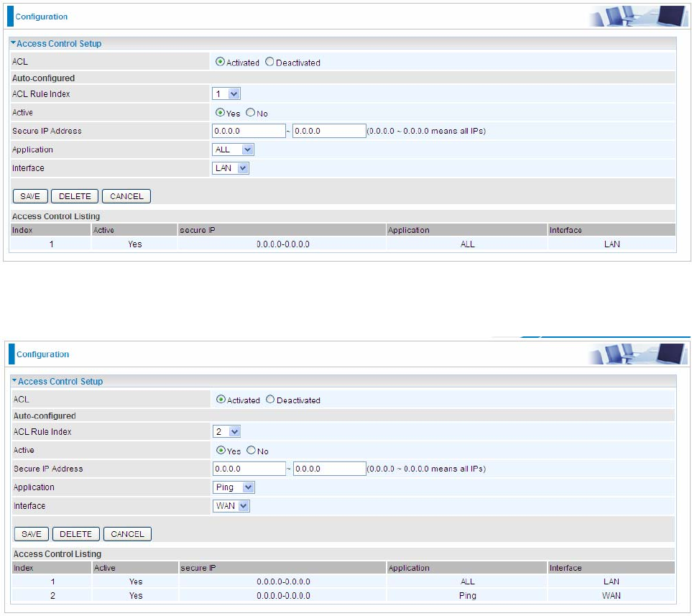Select LAN cell in upper listing row
The height and width of the screenshot is (616, 692).
point(612,244)
